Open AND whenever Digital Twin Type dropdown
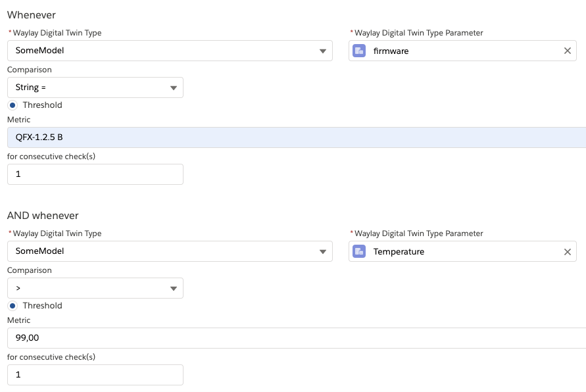This screenshot has width=586, height=392. pos(170,251)
